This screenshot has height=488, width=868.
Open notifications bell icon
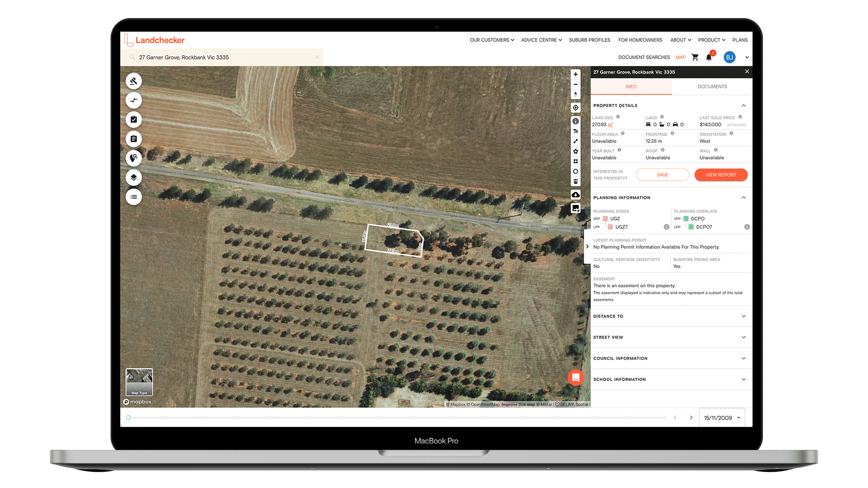[x=709, y=57]
